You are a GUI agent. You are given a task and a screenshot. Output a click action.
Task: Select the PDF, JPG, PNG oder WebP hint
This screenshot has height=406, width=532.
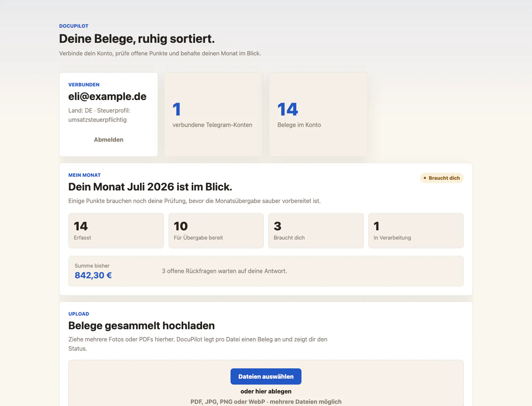point(266,402)
